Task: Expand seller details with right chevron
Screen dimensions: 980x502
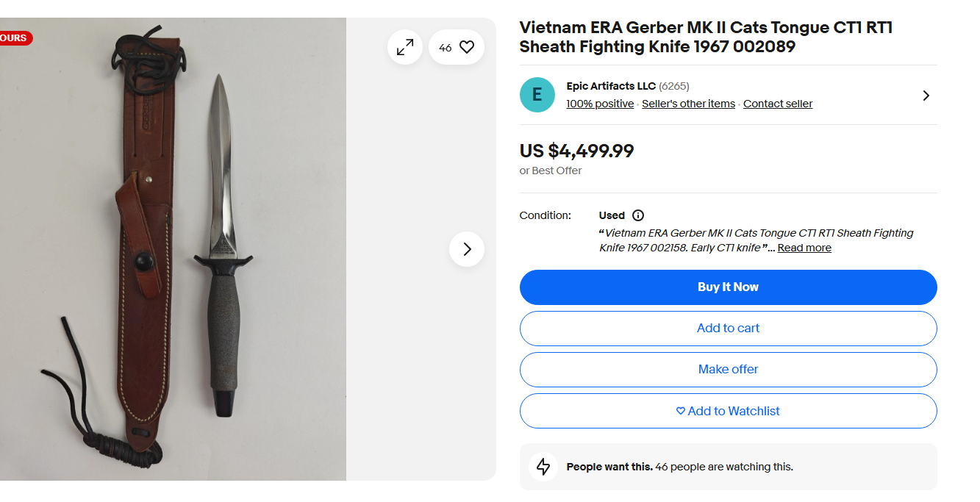Action: click(926, 96)
